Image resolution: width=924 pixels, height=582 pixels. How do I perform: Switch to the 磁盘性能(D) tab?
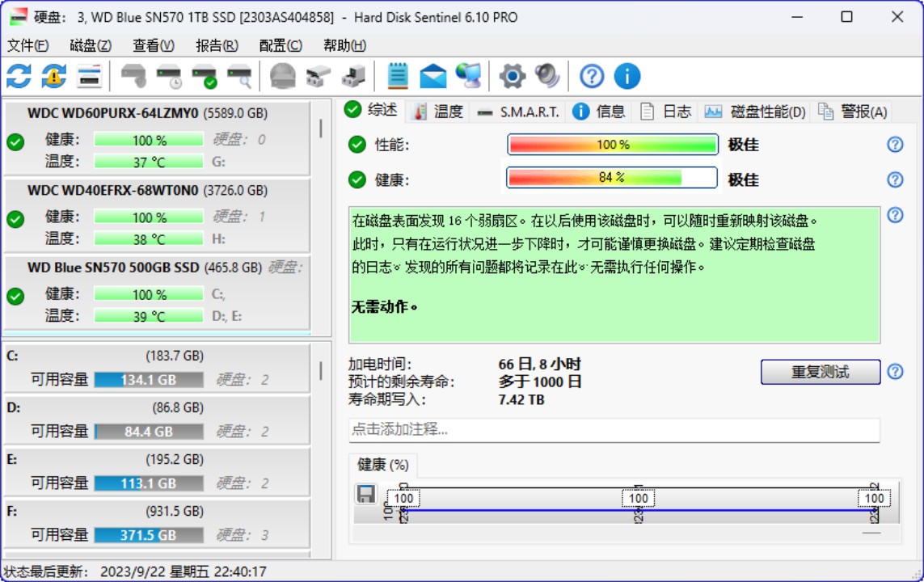tap(755, 112)
